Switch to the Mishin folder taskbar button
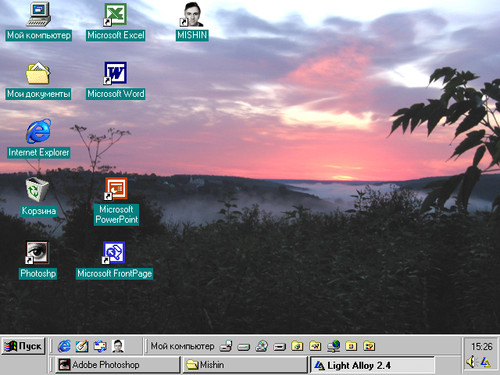Image resolution: width=500 pixels, height=375 pixels. (x=245, y=365)
